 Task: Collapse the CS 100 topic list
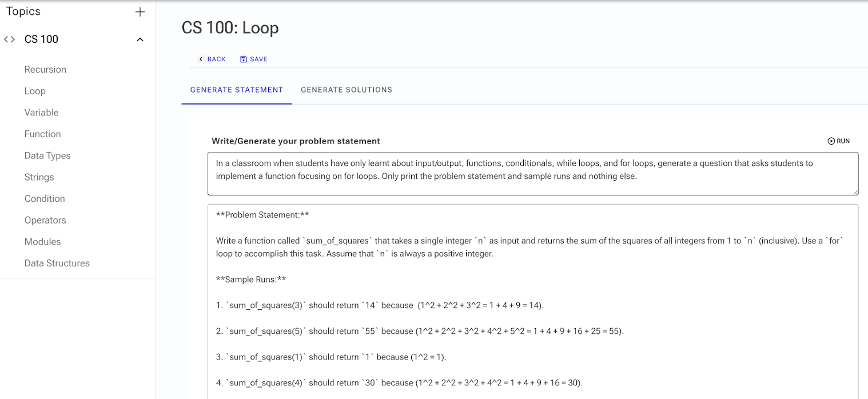pos(140,39)
